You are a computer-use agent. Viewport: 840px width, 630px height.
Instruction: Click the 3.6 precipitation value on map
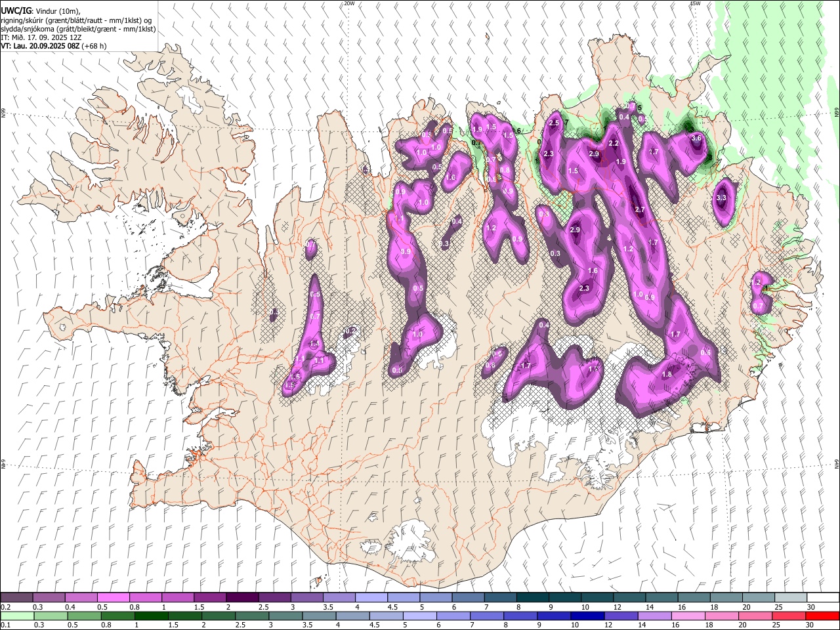697,138
